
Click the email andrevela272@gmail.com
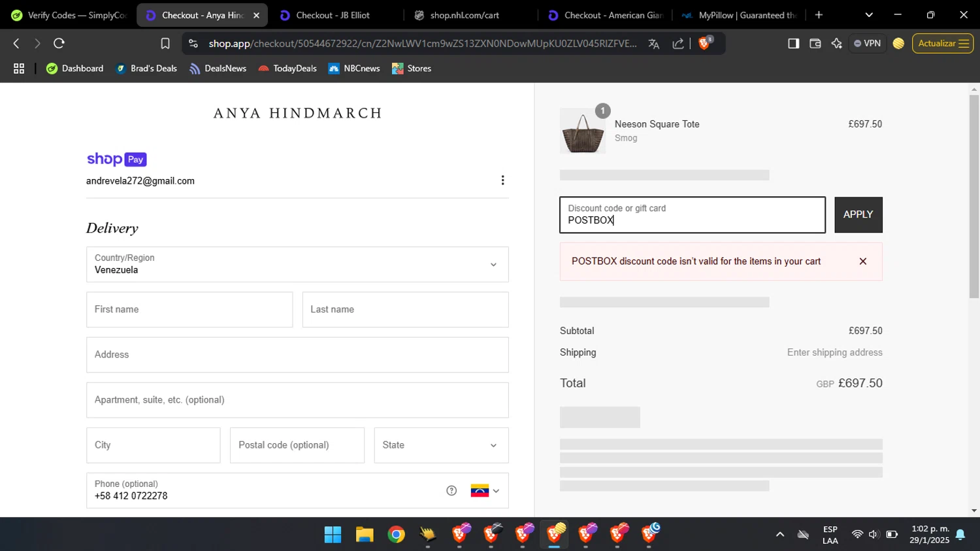coord(140,181)
